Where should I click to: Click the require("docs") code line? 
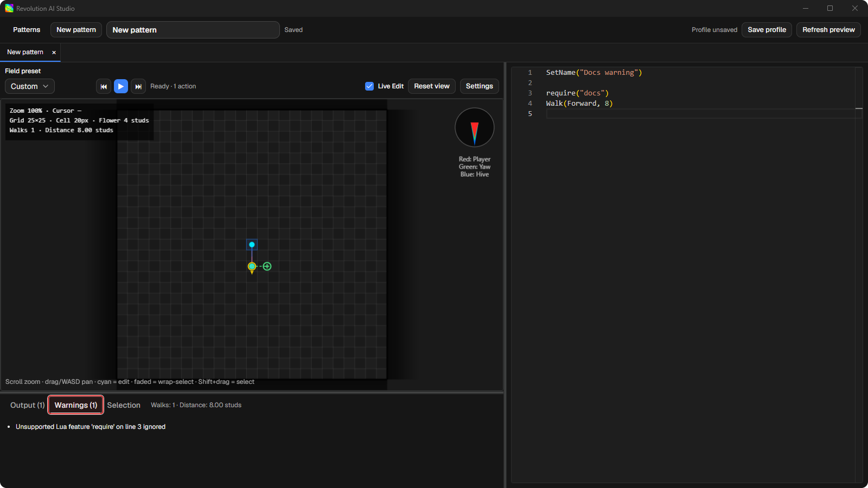click(577, 93)
